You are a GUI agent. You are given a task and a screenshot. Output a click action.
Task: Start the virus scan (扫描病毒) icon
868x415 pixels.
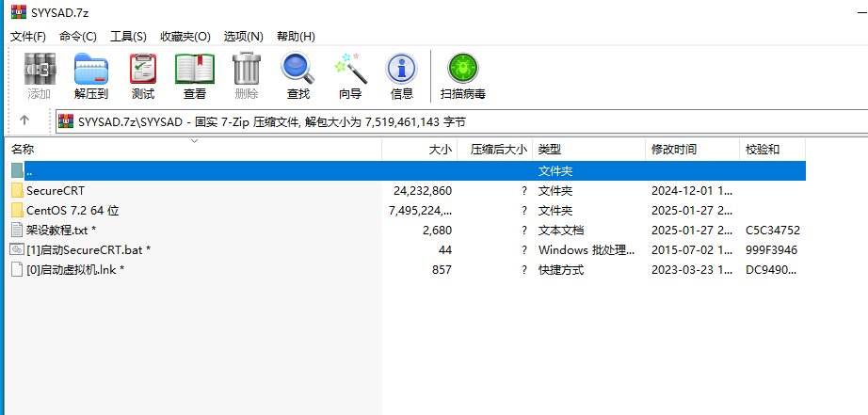(463, 69)
